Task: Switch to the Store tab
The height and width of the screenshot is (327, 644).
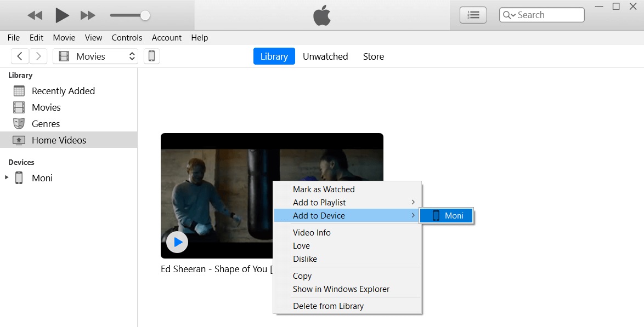Action: pyautogui.click(x=373, y=56)
